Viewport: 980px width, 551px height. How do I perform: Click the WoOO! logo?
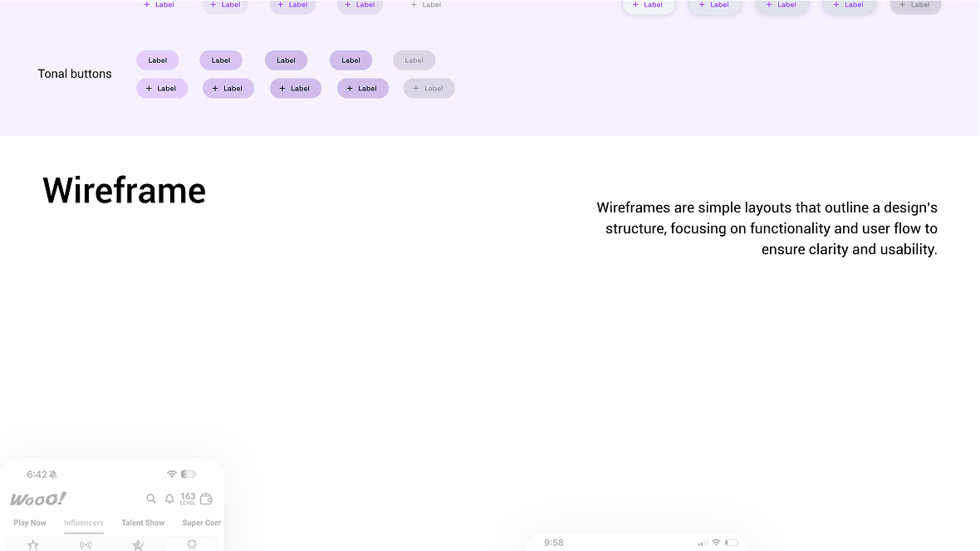coord(38,499)
